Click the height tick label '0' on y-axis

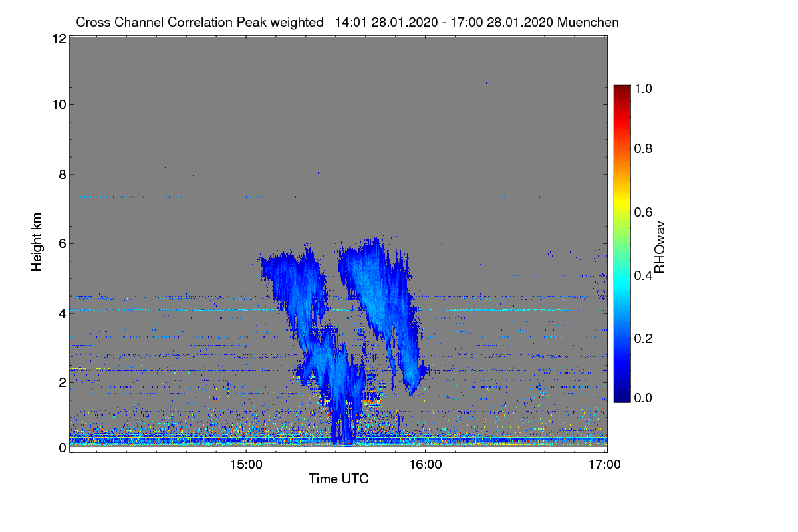pos(62,448)
